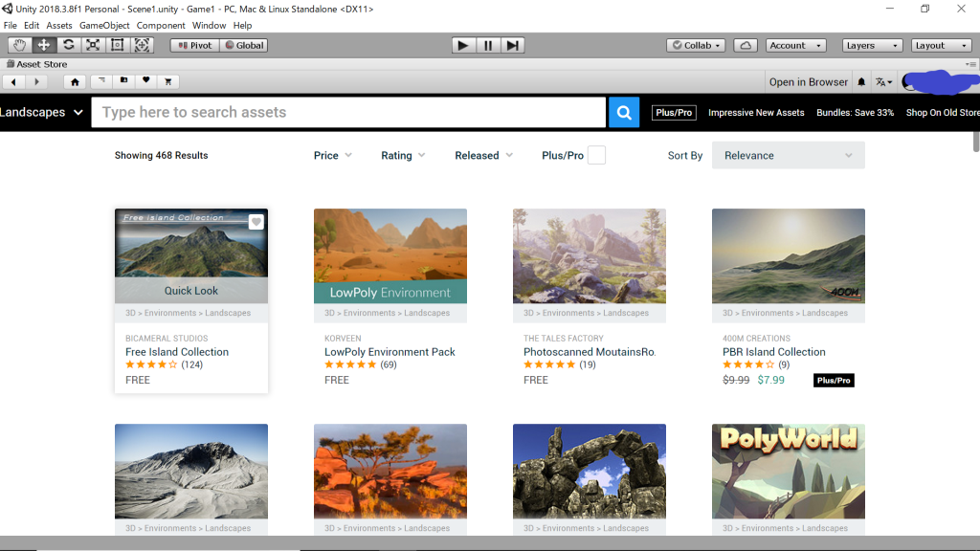Open the PolyWorld asset thumbnail
Image resolution: width=980 pixels, height=551 pixels.
[x=789, y=472]
